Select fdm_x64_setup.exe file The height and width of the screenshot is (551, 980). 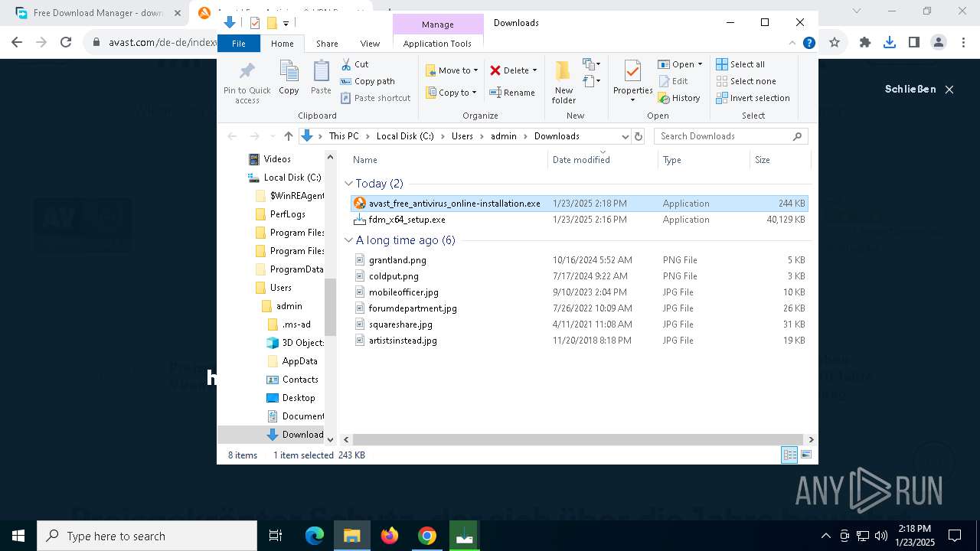(x=578, y=220)
